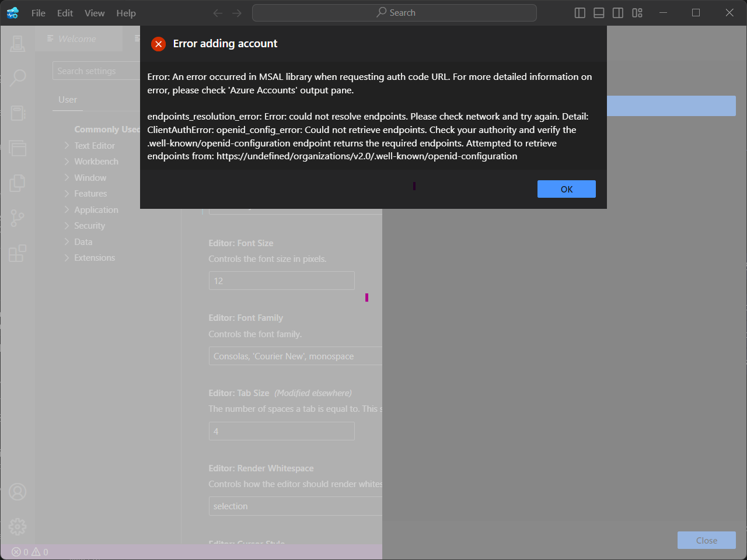
Task: Open the stacked-windows view icon in activity bar
Action: click(x=18, y=148)
